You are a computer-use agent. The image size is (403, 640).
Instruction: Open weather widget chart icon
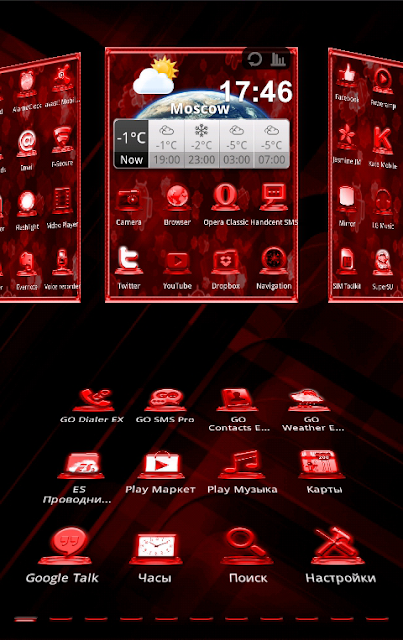click(x=278, y=60)
